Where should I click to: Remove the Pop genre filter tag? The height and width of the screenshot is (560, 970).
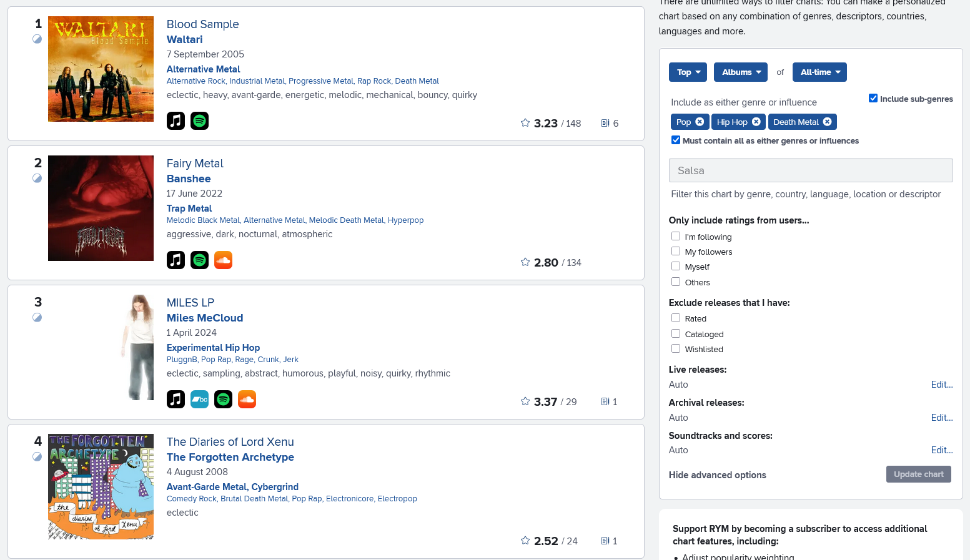coord(700,122)
